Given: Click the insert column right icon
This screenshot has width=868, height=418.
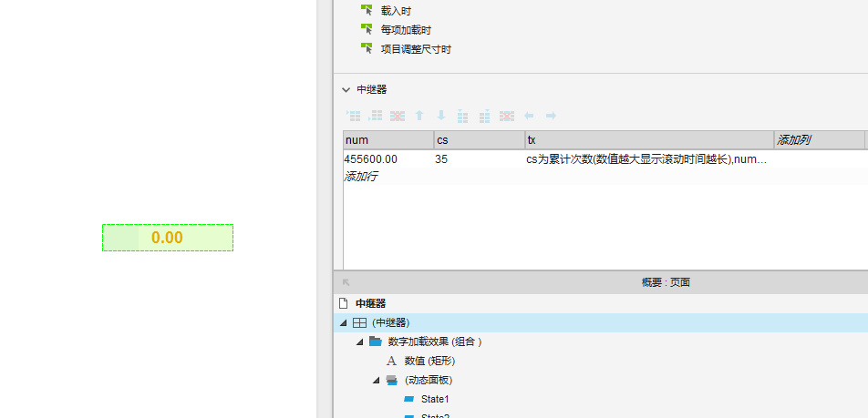Looking at the screenshot, I should 485,116.
